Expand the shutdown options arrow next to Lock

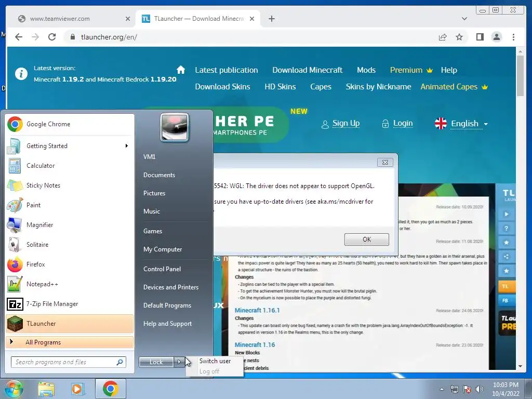(x=179, y=362)
